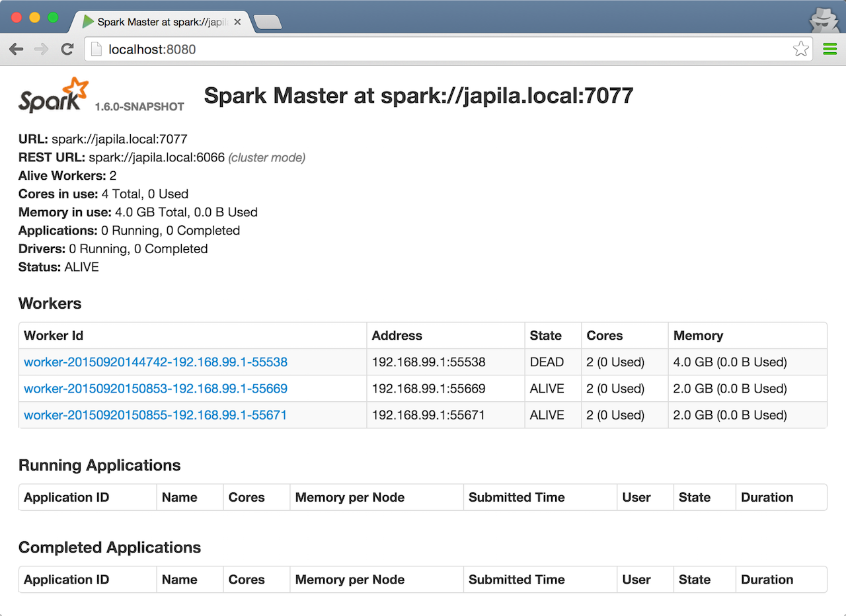Screen dimensions: 846x616
Task: Reload the Spark Master page
Action: [x=67, y=50]
